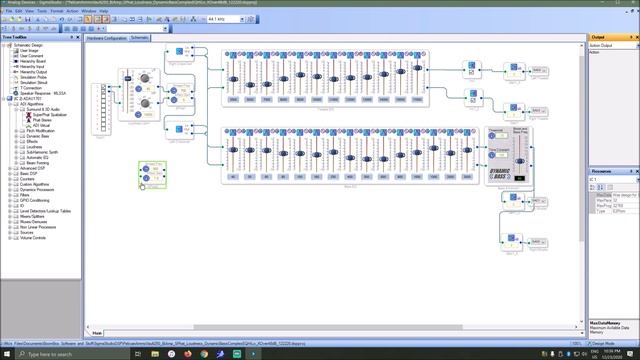The height and width of the screenshot is (360, 640).
Task: Switch to the Schematic tab
Action: click(x=139, y=38)
